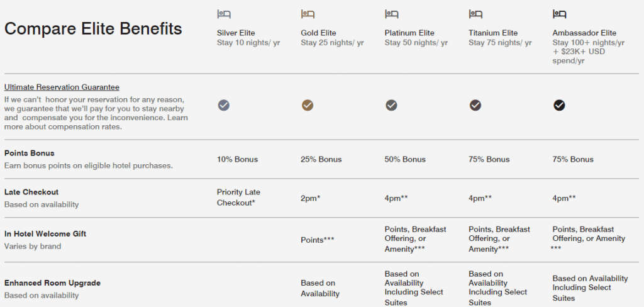Click Ambassador Elite reservation guarantee checkmark

coord(559,105)
